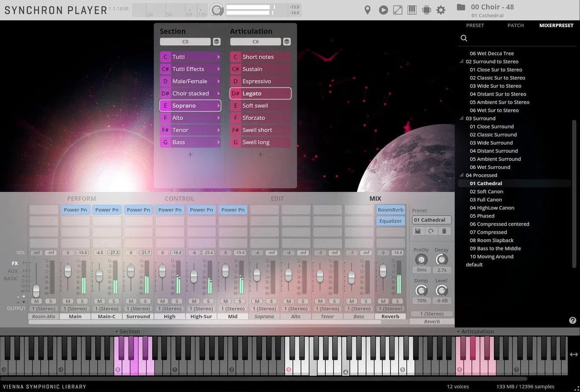Choose the 02 Soft Canon mixer preset
The height and width of the screenshot is (392, 580).
tap(486, 192)
